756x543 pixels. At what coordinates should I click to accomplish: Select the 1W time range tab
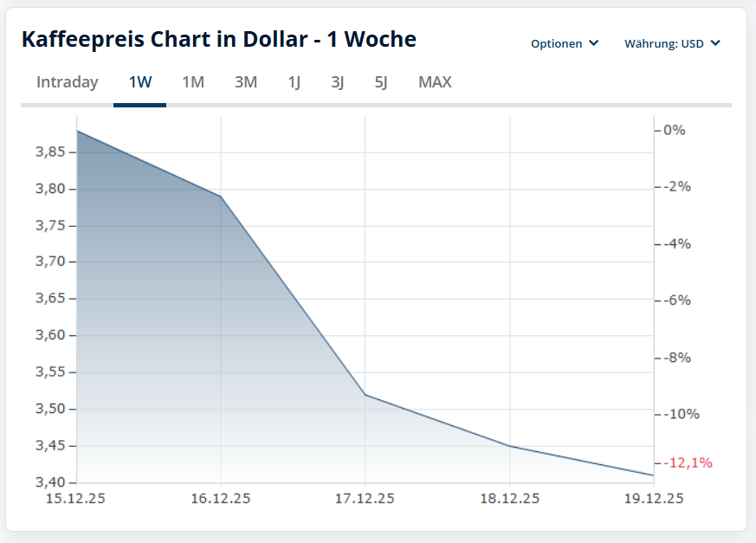139,82
